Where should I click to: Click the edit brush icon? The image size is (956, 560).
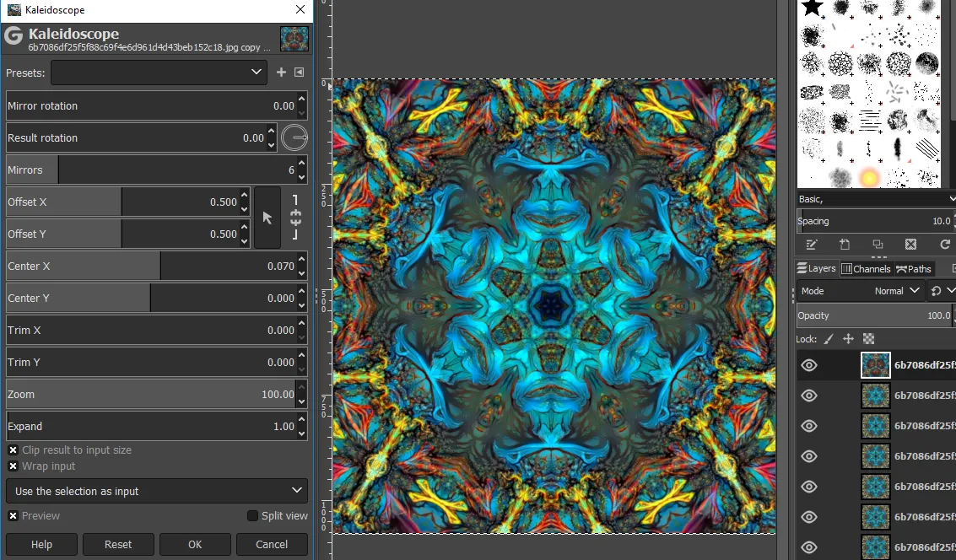pos(811,245)
